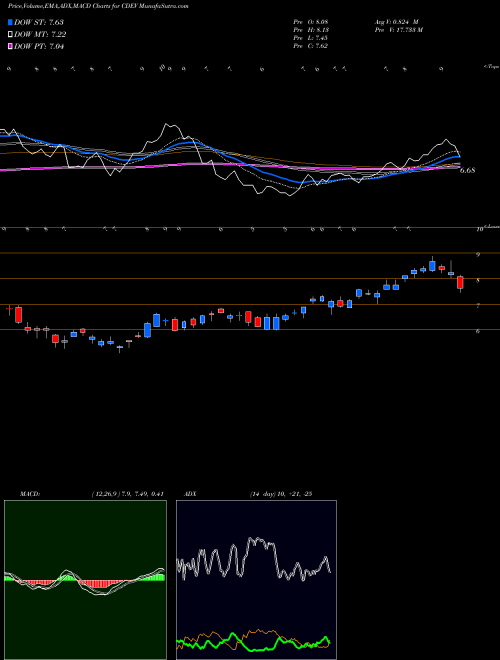Click the white DOW MT legend swatch
Image resolution: width=500 pixels, height=660 pixels.
tap(10, 35)
